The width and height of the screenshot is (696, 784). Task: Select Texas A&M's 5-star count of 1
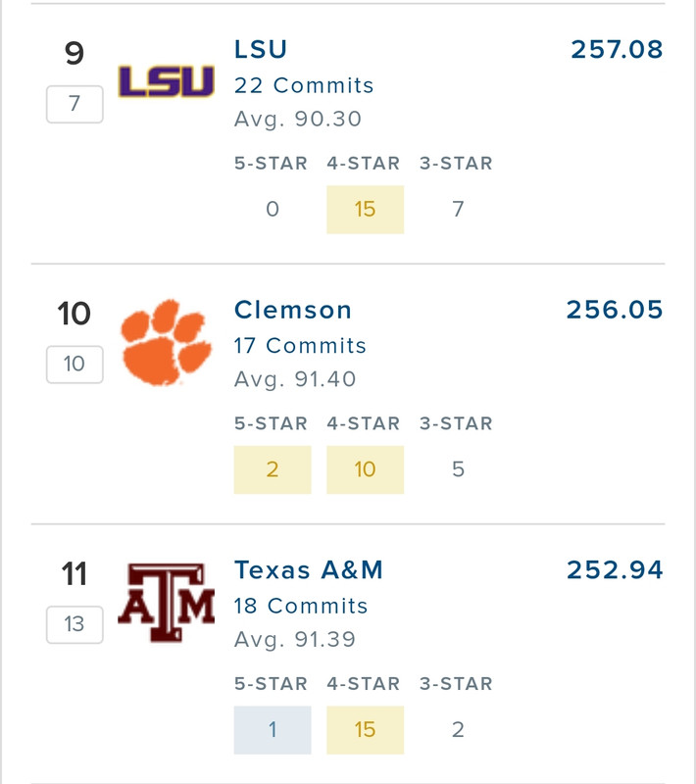[273, 730]
